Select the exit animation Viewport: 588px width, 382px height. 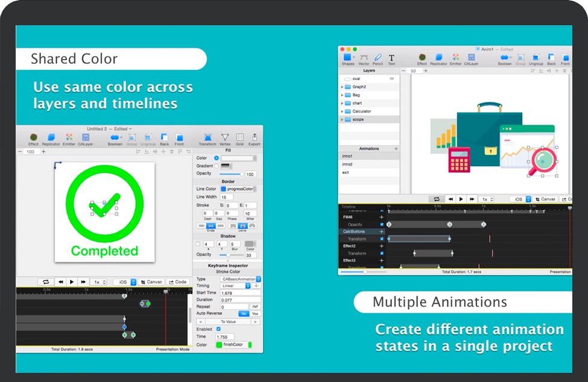[x=346, y=173]
